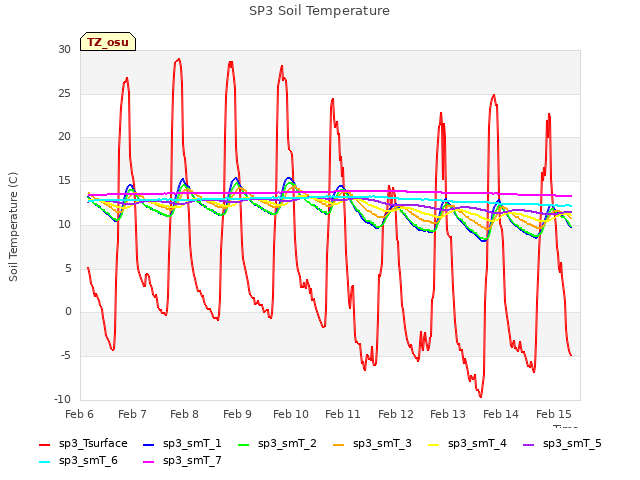Image resolution: width=640 pixels, height=480 pixels.
Task: Click the sp3_smT_1 legend label
Action: (x=192, y=443)
